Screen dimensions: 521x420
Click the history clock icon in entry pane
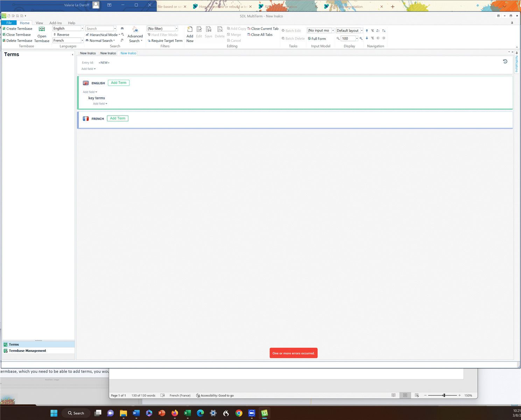[505, 61]
